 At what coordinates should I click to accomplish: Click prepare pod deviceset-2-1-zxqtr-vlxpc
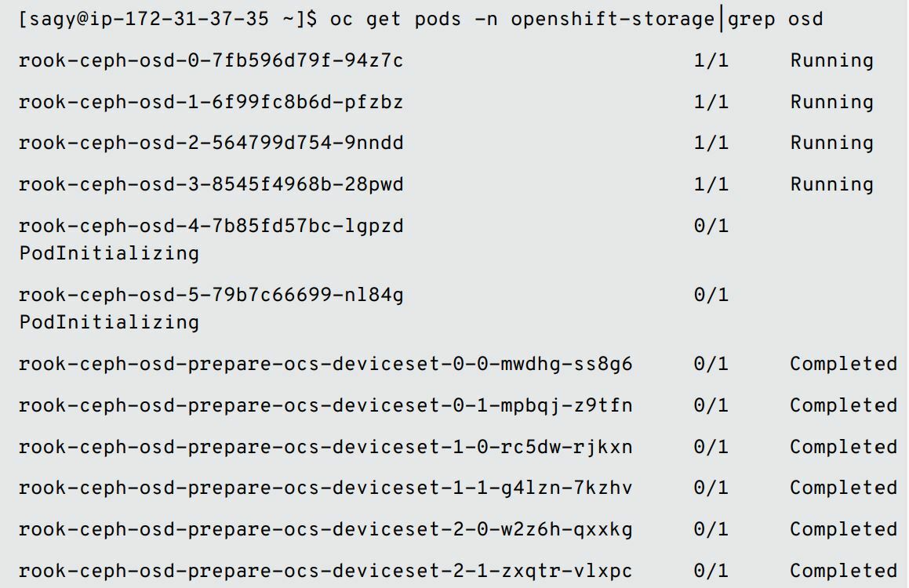pyautogui.click(x=325, y=571)
